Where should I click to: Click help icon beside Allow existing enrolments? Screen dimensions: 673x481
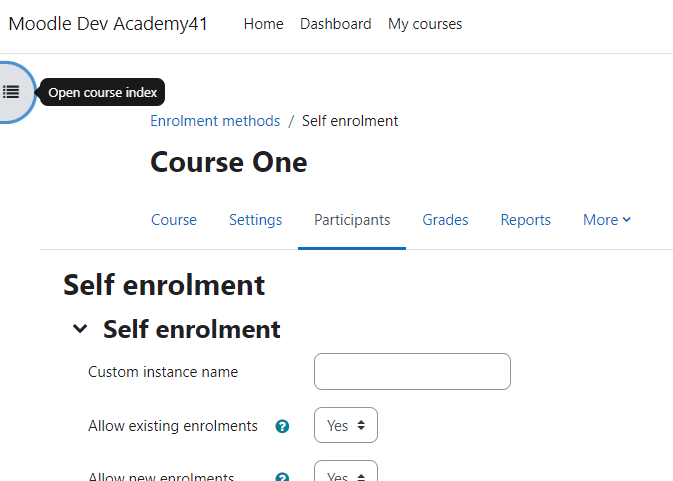(282, 426)
